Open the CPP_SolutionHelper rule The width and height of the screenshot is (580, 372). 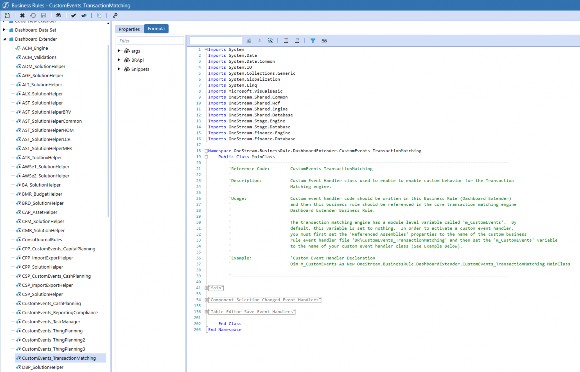(x=42, y=267)
